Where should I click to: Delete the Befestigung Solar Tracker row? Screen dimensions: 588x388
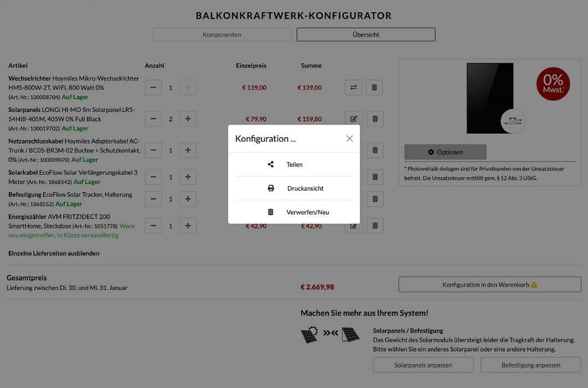pyautogui.click(x=375, y=199)
